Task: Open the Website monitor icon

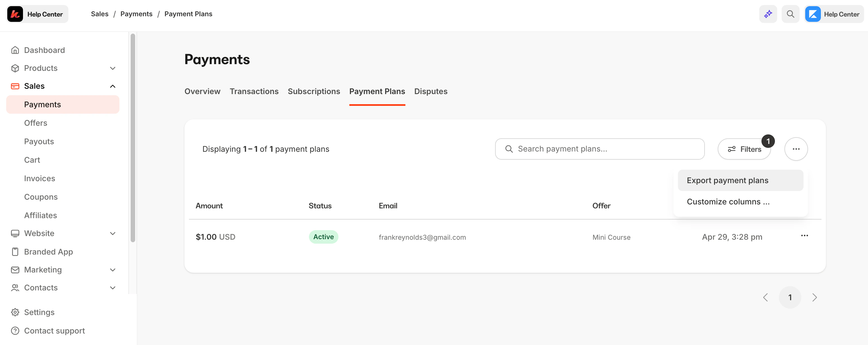Action: pyautogui.click(x=15, y=233)
